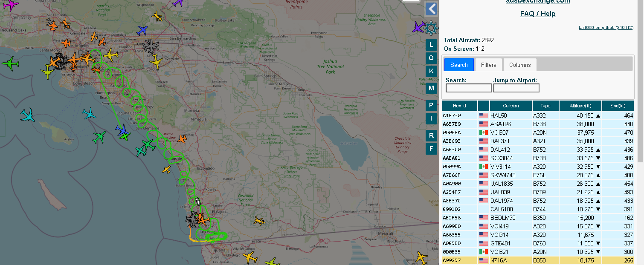Sort table by Hex id column
Image resolution: width=644 pixels, height=265 pixels.
(x=459, y=106)
